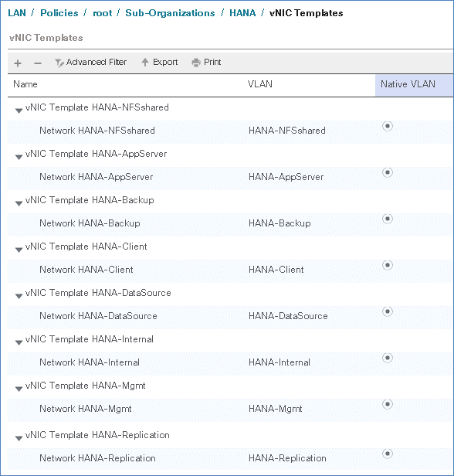Screen dimensions: 454x476
Task: Navigate to root breadcrumb link
Action: pyautogui.click(x=103, y=13)
